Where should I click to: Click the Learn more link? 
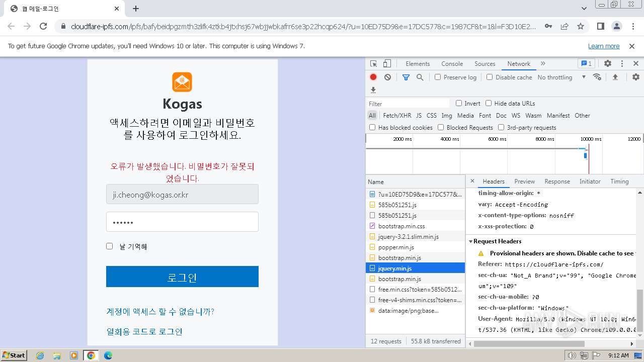(x=604, y=46)
